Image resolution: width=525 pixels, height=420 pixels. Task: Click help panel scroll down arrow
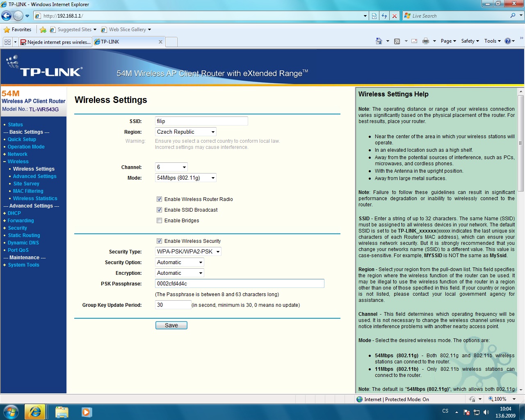click(x=521, y=390)
